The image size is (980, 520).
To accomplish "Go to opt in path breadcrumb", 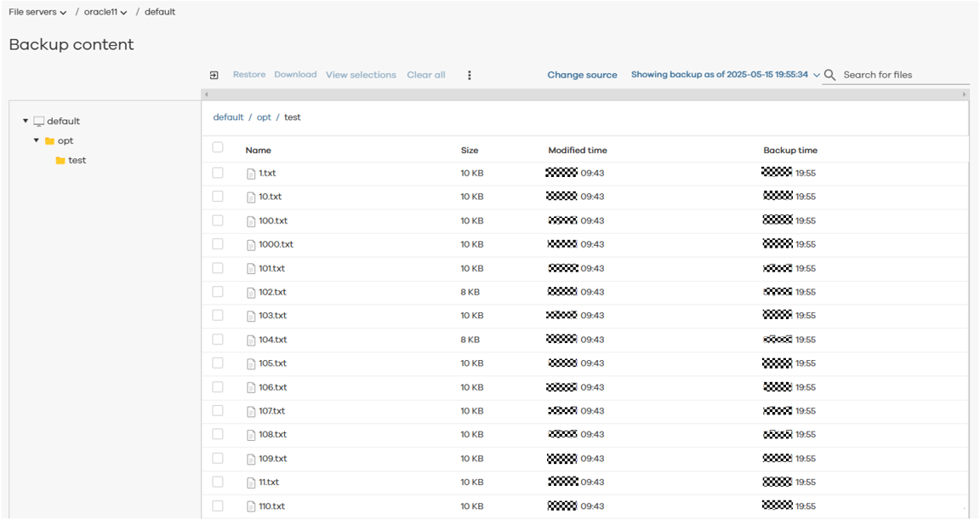I will pos(264,117).
